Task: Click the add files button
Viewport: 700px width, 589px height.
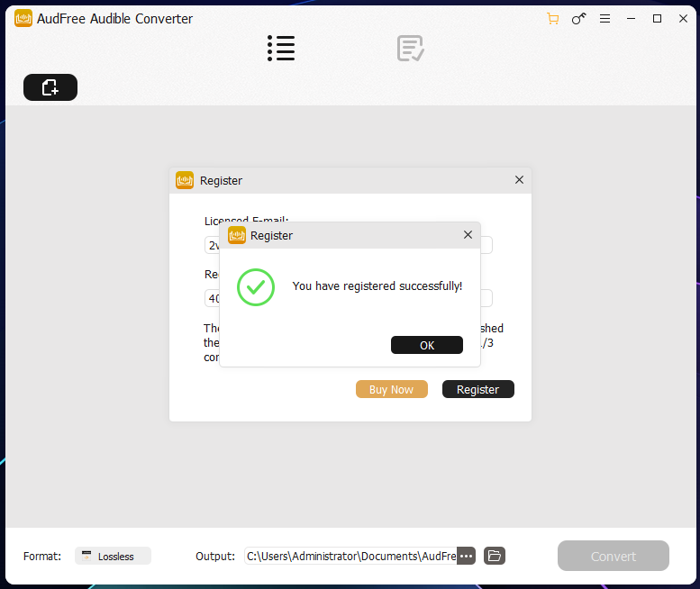Action: click(x=50, y=87)
